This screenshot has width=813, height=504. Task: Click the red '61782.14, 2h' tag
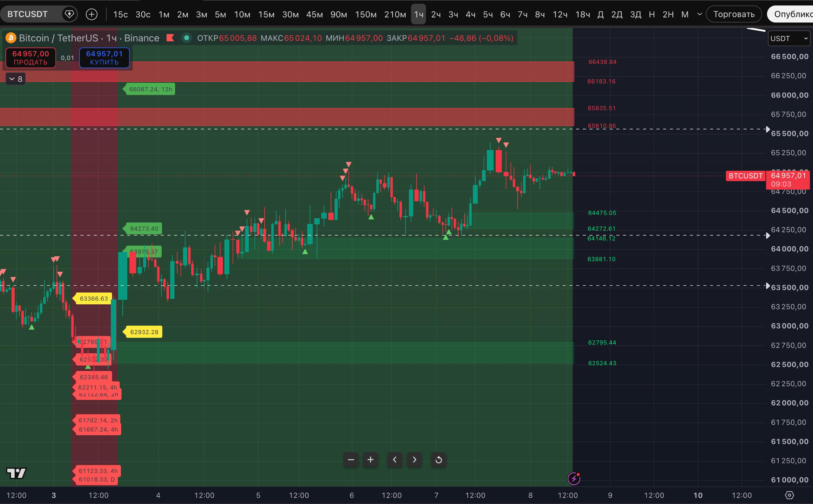click(x=96, y=420)
